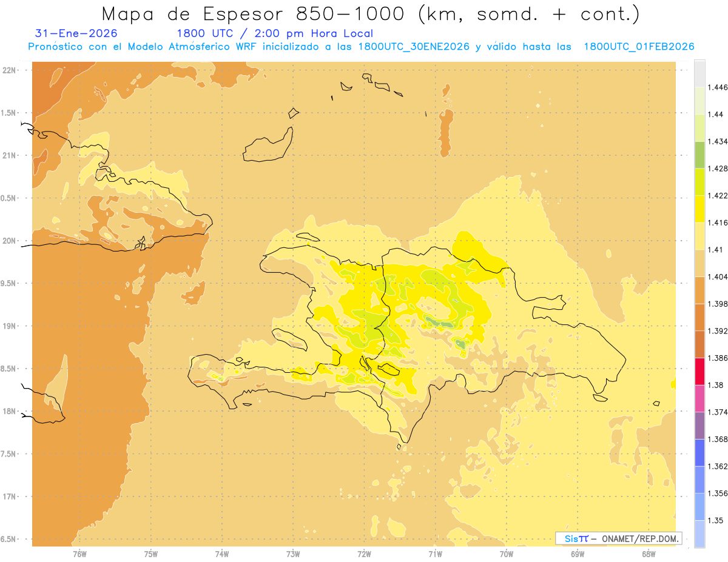728x562 pixels.
Task: Click the 1.404 colorbar value
Action: click(717, 276)
